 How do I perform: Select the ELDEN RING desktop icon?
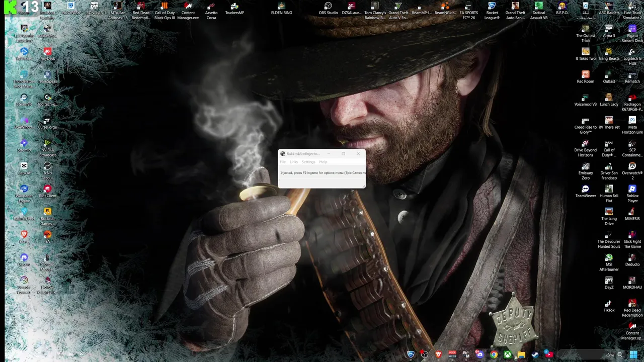coord(281,9)
